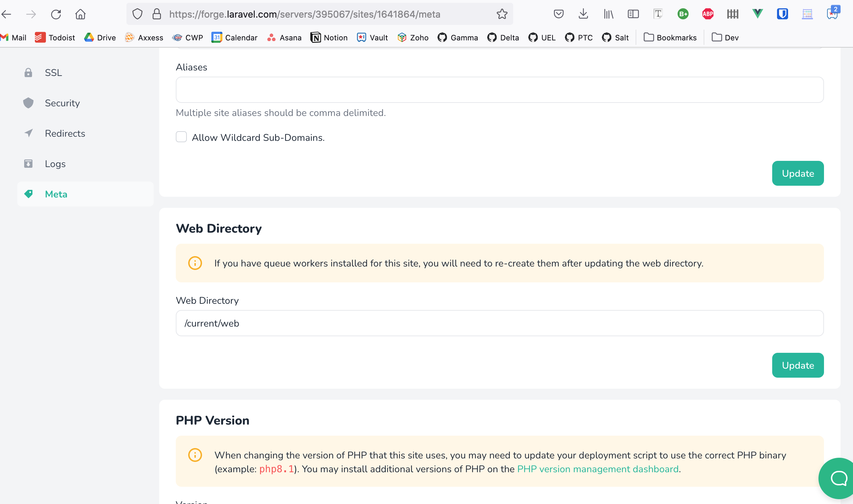Click Update for Web Directory
The width and height of the screenshot is (853, 504).
(x=798, y=365)
